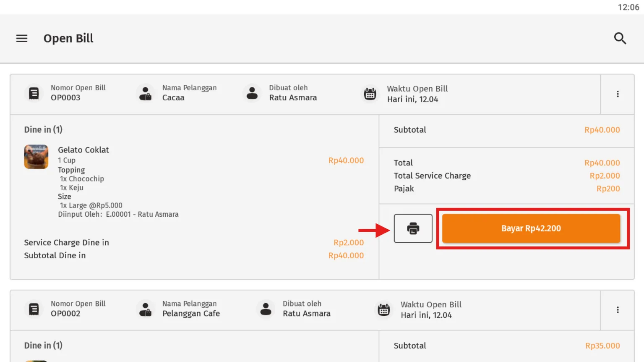This screenshot has height=362, width=644.
Task: Open search with the magnifier icon
Action: [x=620, y=38]
